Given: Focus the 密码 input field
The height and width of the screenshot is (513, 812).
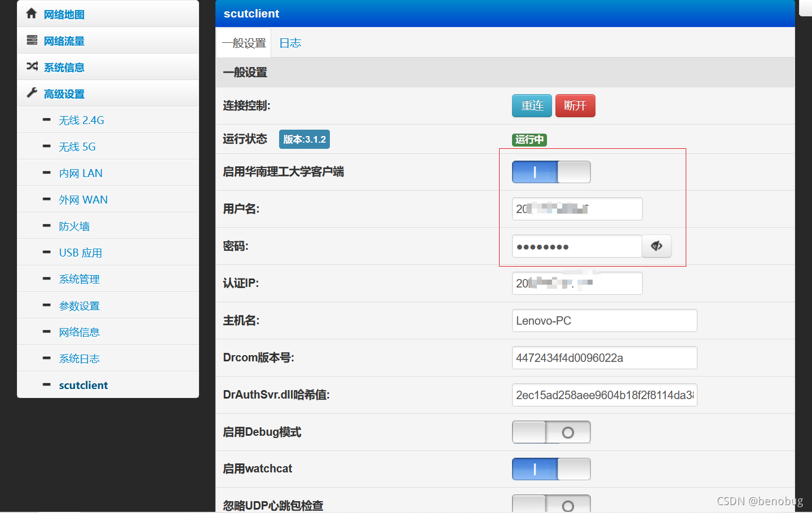Looking at the screenshot, I should point(577,246).
